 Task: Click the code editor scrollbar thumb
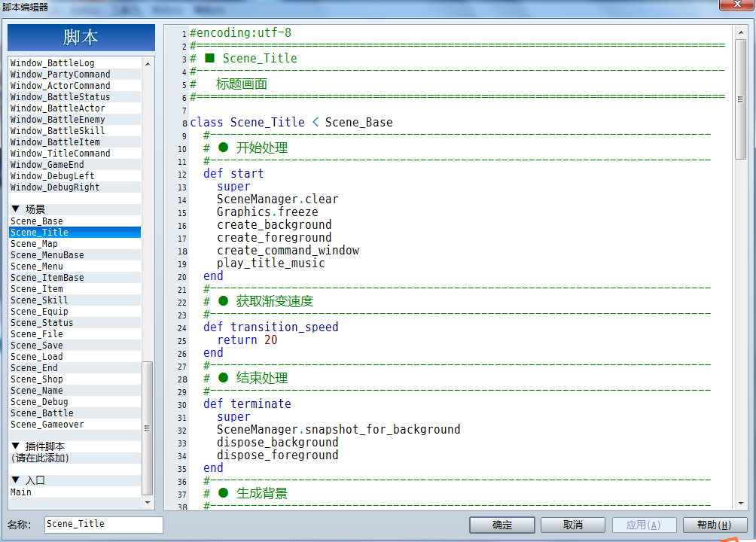[x=741, y=99]
